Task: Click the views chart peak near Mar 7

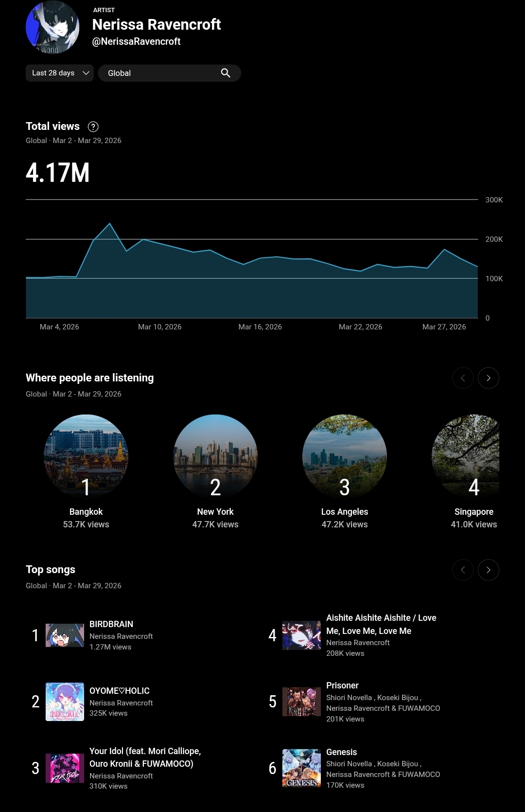Action: pyautogui.click(x=110, y=224)
